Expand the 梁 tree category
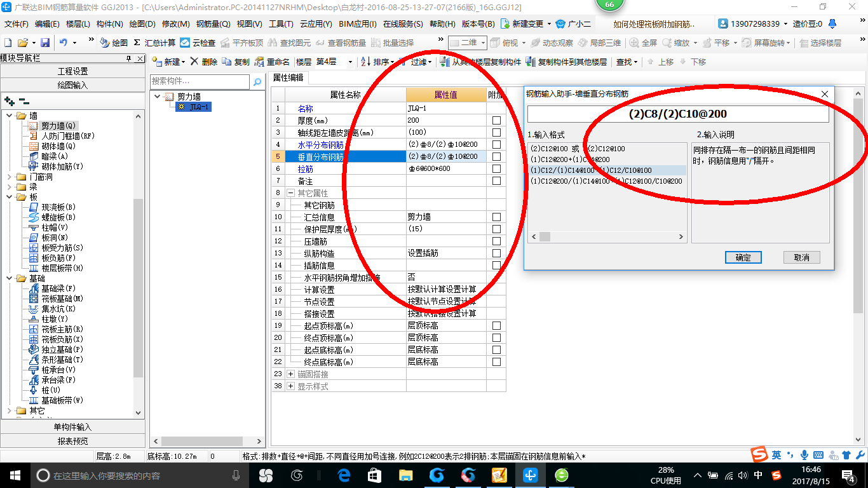Screen dimensions: 868x488 (10, 187)
